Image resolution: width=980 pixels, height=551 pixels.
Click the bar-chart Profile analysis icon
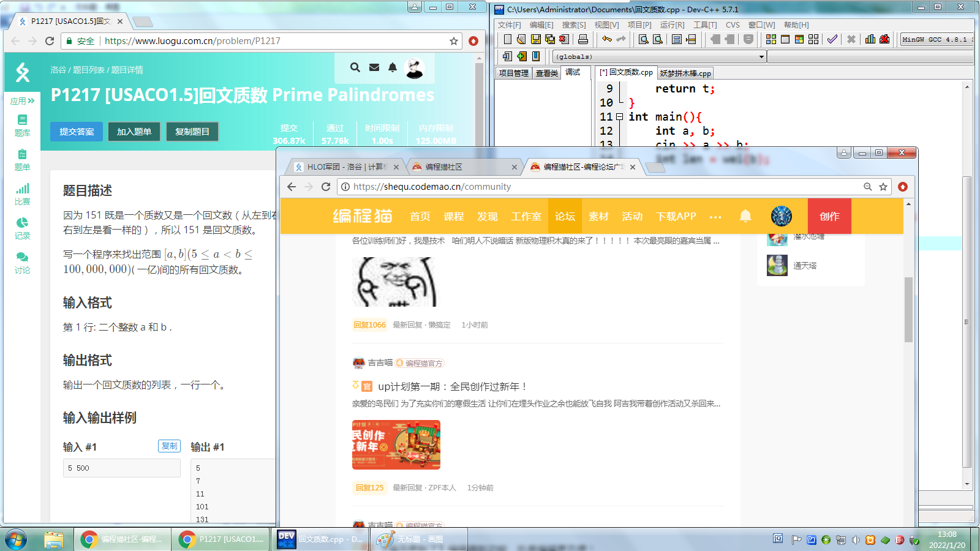(870, 39)
